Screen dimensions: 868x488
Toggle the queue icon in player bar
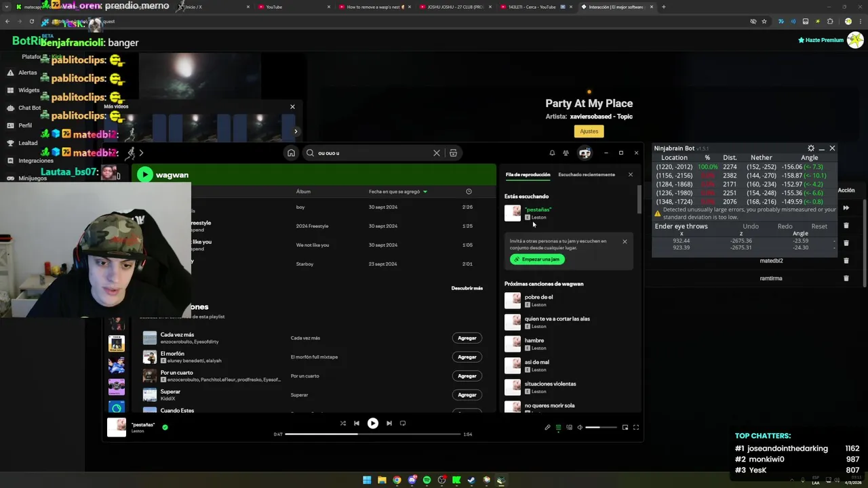[x=558, y=428]
